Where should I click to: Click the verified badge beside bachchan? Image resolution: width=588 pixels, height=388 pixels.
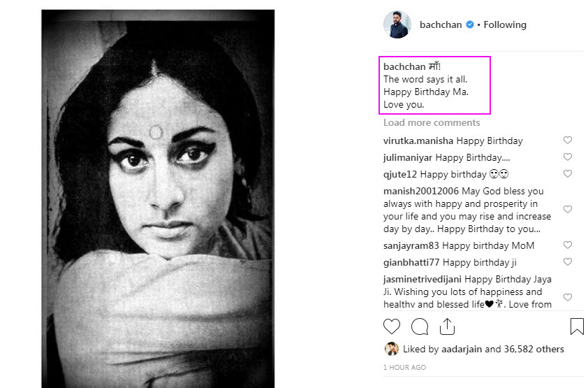(471, 25)
